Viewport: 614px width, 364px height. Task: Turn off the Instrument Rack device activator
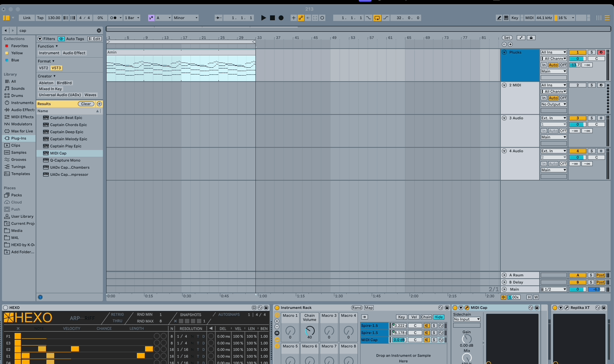(x=277, y=308)
